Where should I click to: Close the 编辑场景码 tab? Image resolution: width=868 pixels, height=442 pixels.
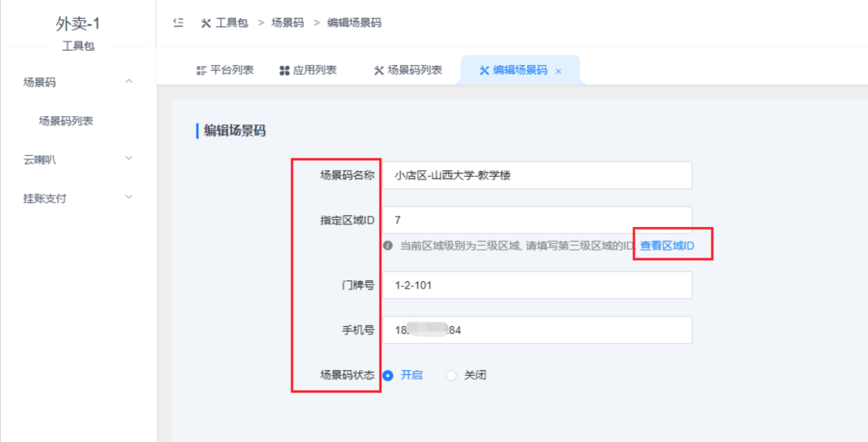click(558, 71)
